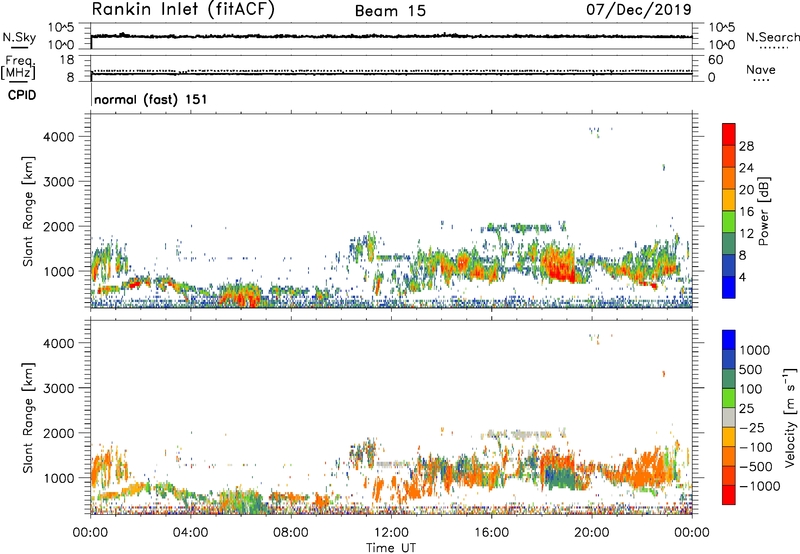Click the '04:00' time axis tick label
The height and width of the screenshot is (554, 800).
click(190, 533)
